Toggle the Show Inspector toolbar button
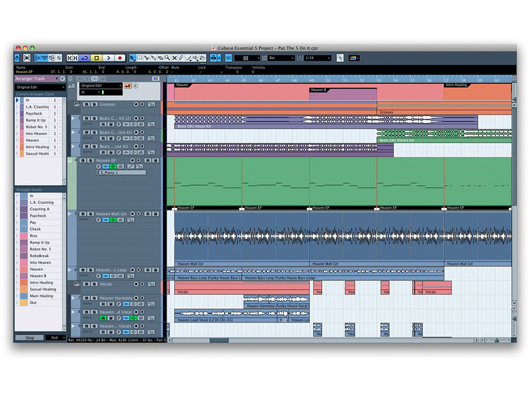The width and height of the screenshot is (530, 398). 38,58
